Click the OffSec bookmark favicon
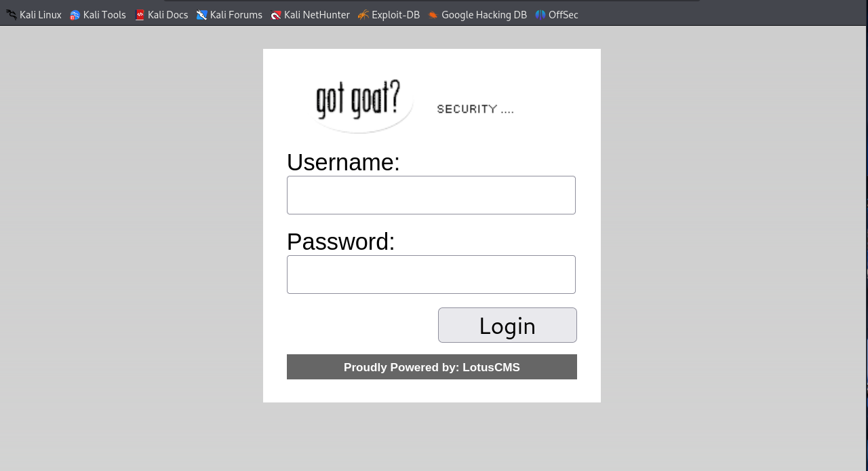Screen dimensions: 868x471 click(x=540, y=15)
